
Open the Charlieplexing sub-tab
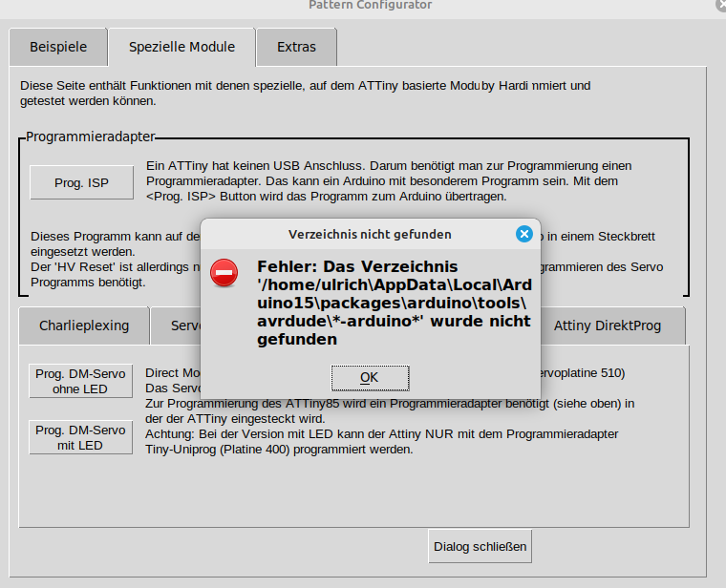pyautogui.click(x=84, y=325)
